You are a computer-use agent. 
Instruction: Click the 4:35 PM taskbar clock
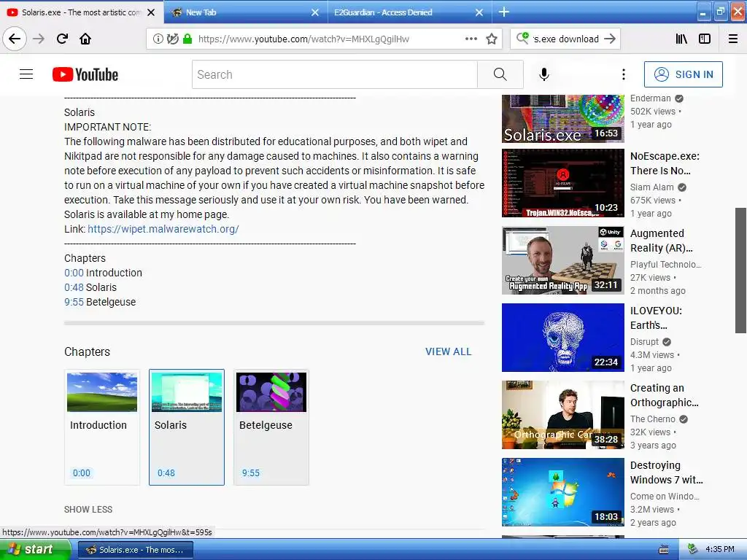(x=719, y=550)
